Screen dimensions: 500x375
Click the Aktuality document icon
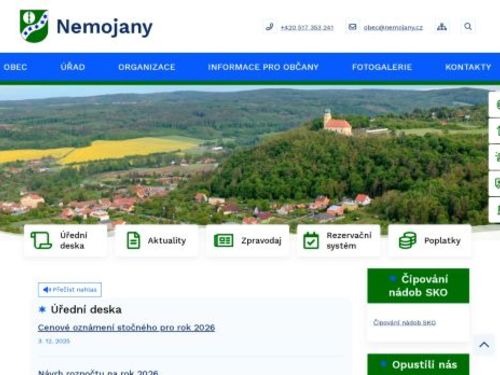point(133,240)
